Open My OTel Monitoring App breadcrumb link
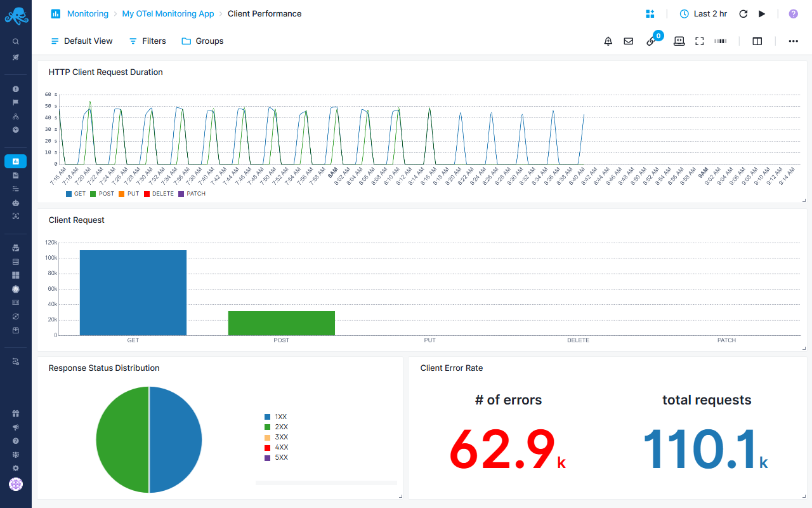812x508 pixels. tap(167, 13)
